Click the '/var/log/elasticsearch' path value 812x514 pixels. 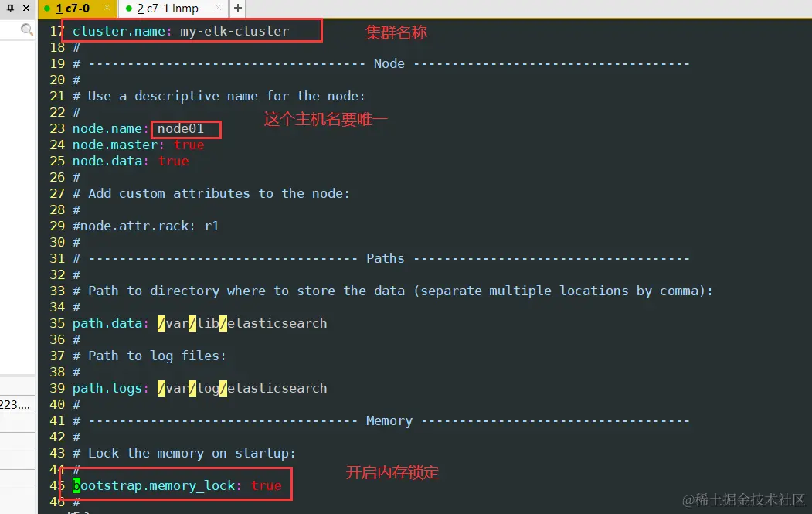[x=243, y=388]
